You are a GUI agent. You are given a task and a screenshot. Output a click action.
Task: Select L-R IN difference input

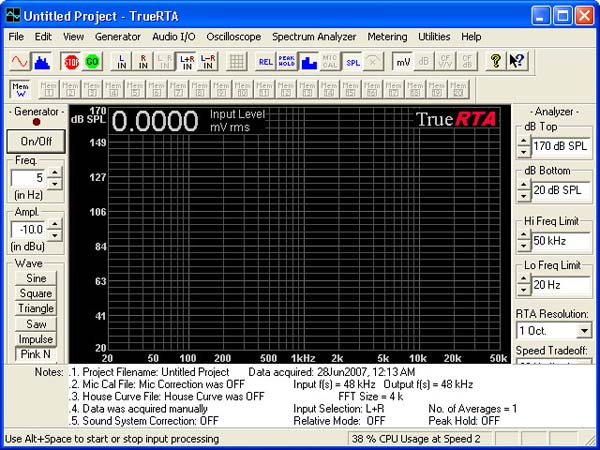[208, 61]
